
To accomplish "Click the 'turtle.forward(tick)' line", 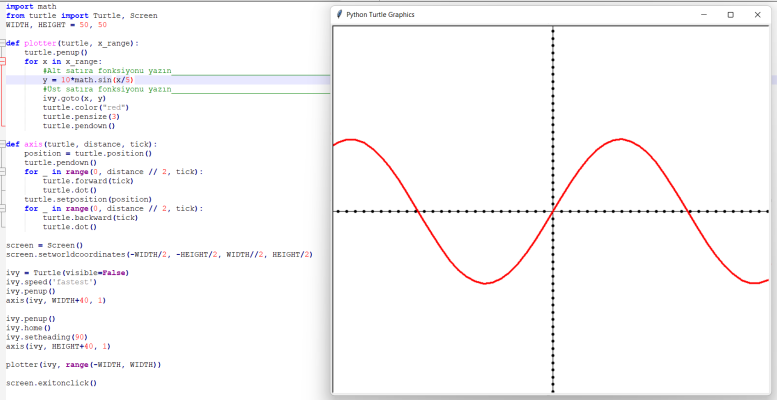I will [x=88, y=181].
